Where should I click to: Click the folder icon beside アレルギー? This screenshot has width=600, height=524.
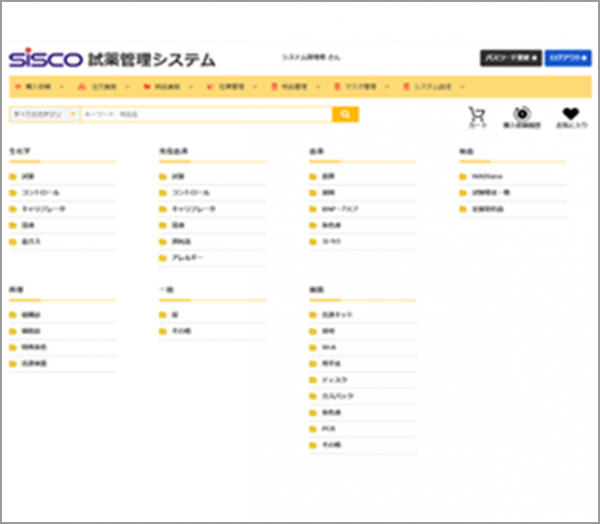164,258
